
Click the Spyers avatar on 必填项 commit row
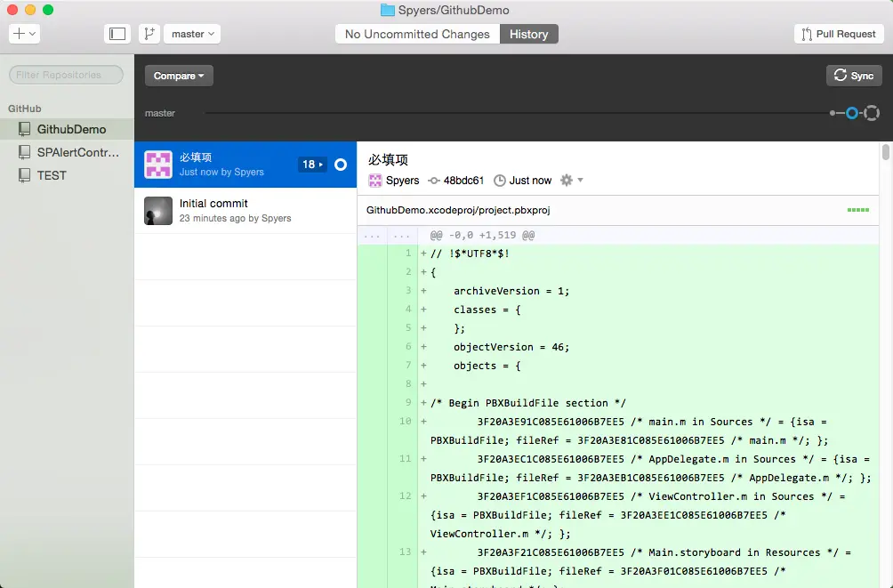158,165
